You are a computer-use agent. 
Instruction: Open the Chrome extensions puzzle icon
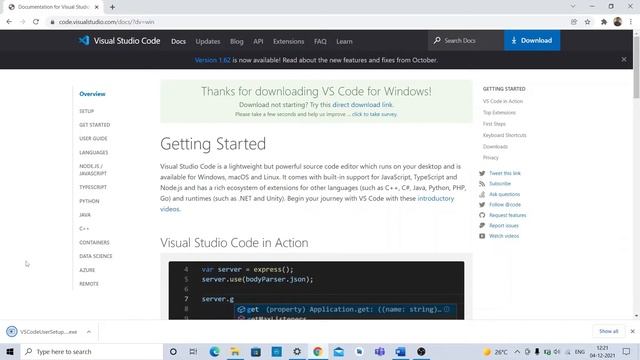604,22
